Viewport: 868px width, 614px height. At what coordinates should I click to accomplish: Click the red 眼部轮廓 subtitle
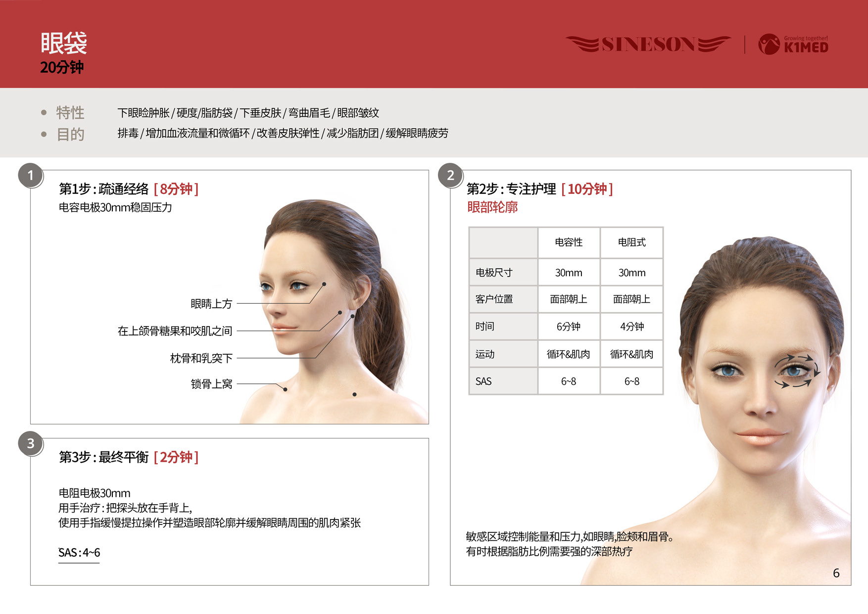point(492,207)
